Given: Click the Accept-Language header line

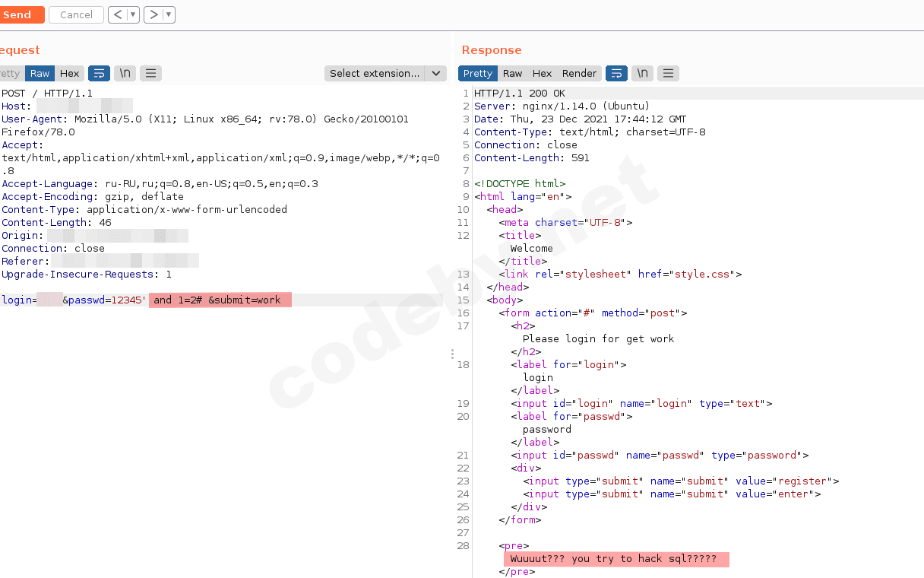Looking at the screenshot, I should (x=160, y=184).
